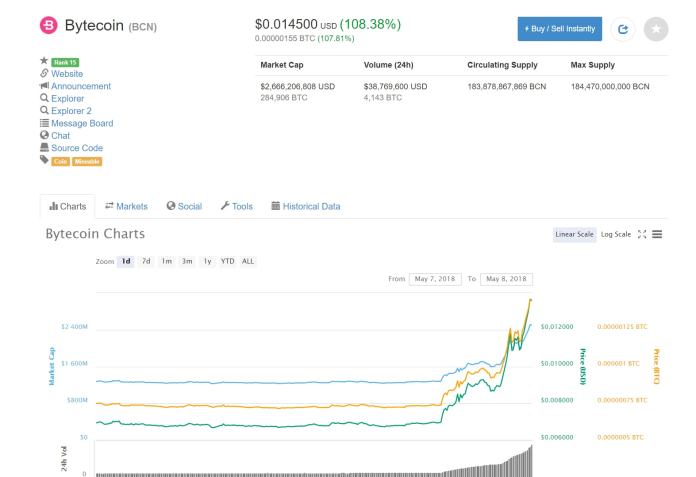
Task: Switch chart to Log Scale
Action: 616,234
